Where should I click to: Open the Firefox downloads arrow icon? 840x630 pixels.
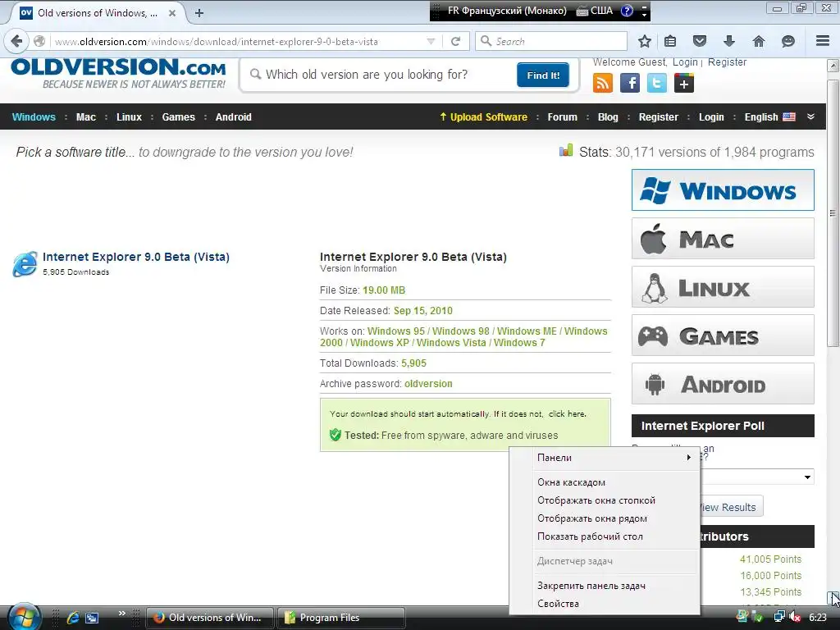pos(728,41)
